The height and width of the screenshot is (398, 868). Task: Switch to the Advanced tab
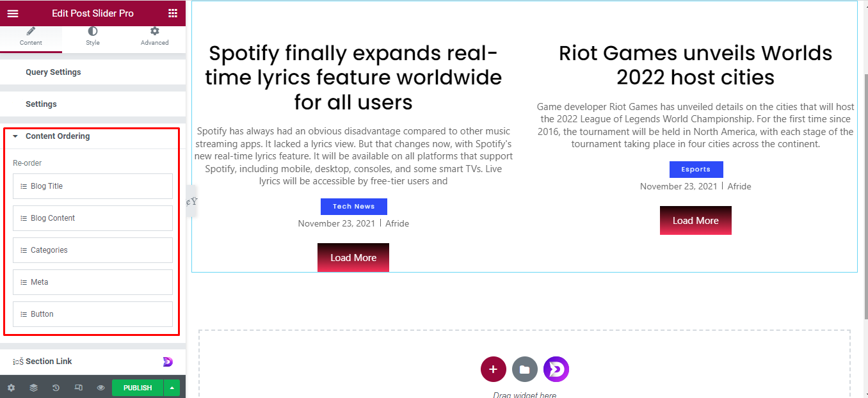tap(154, 37)
